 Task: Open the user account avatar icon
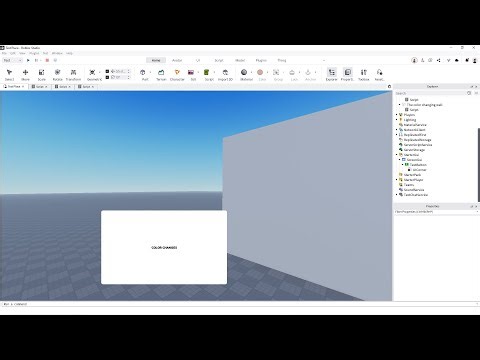click(475, 60)
